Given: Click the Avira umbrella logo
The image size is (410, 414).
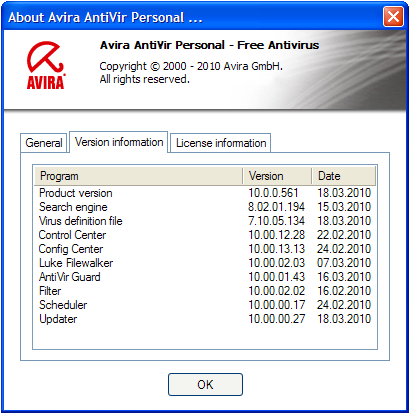Looking at the screenshot, I should pos(46,65).
